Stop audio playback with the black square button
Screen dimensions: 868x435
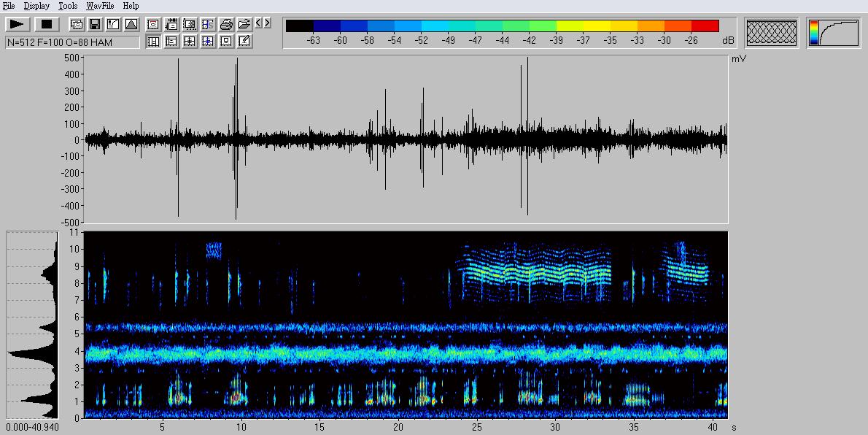47,25
